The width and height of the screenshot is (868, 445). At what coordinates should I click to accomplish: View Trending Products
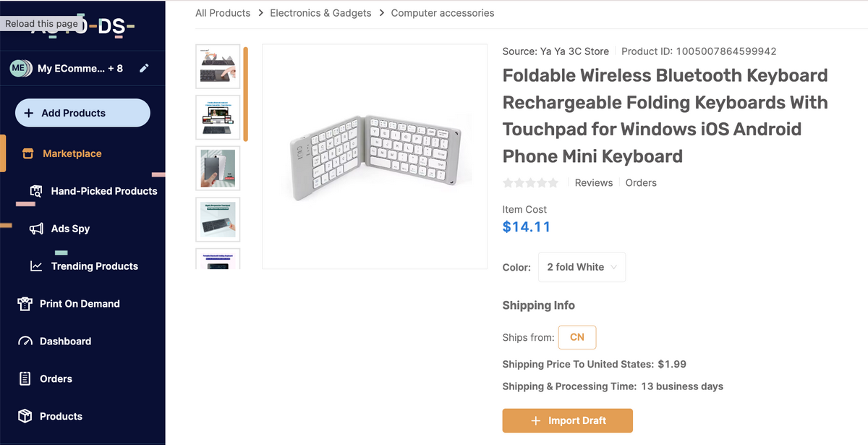[93, 266]
